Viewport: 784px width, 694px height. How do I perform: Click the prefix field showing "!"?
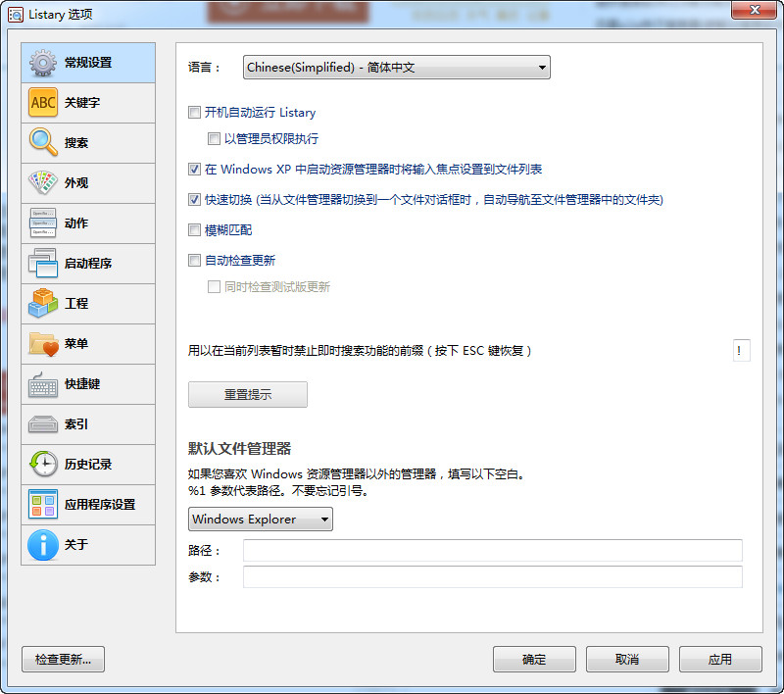point(742,351)
